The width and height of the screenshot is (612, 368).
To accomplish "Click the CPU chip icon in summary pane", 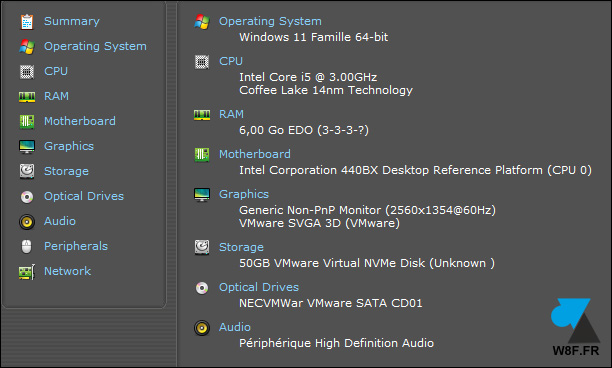I will 202,62.
